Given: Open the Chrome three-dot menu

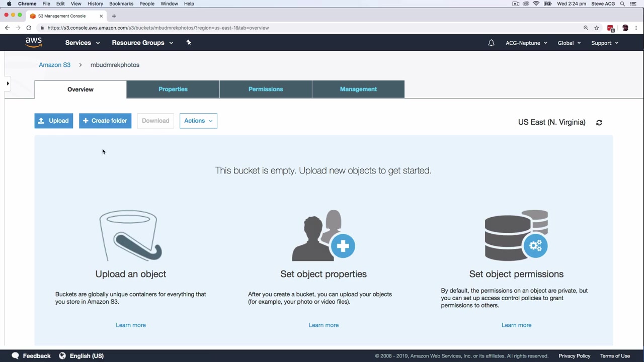Looking at the screenshot, I should click(x=636, y=28).
